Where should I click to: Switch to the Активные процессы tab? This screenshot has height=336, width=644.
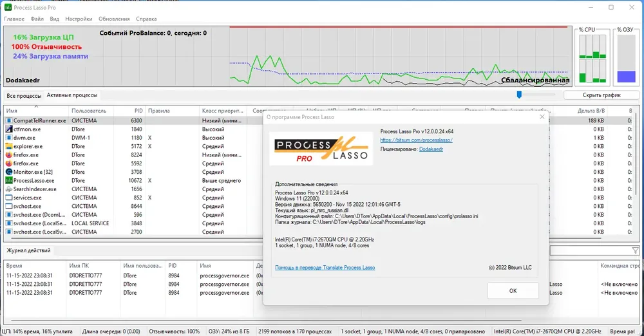72,95
